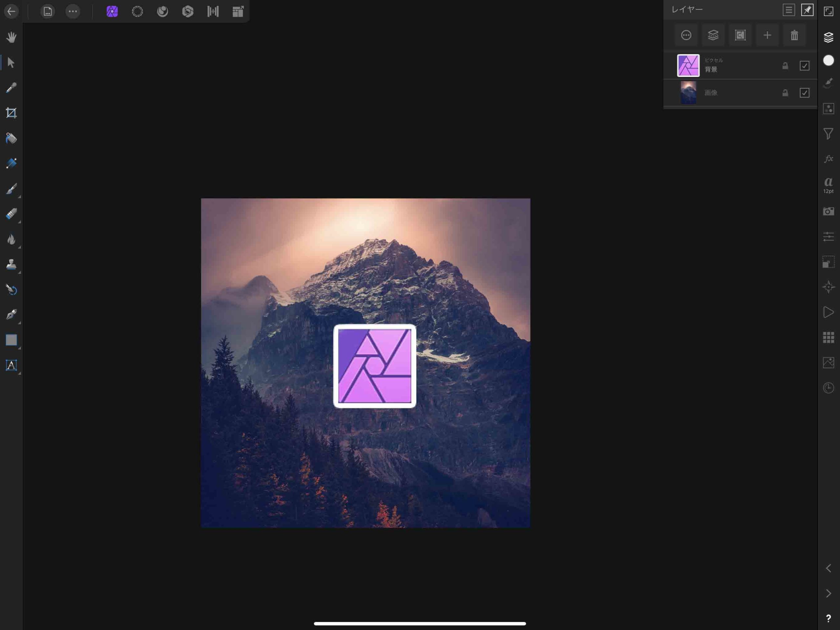
Task: Open the Stock camera studio
Action: coord(828,211)
